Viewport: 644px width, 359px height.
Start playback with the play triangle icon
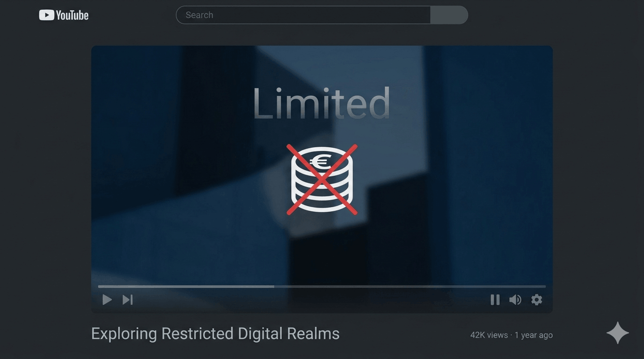pos(107,300)
